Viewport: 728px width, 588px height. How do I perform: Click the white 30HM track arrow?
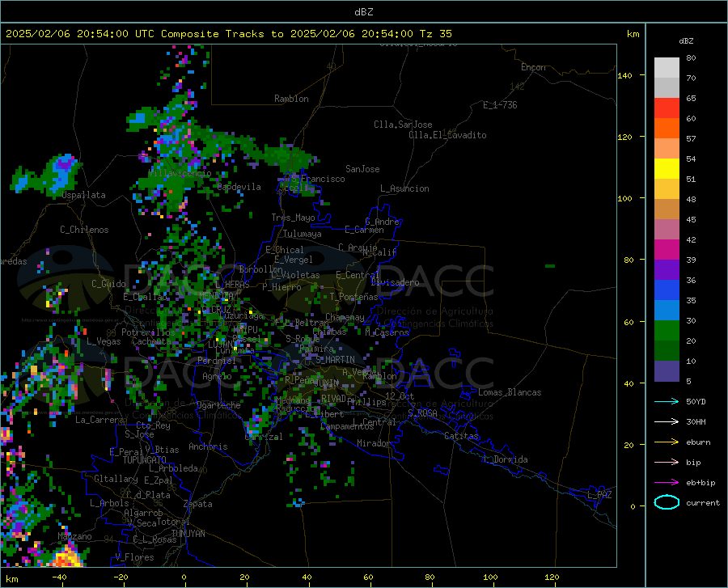click(x=667, y=422)
